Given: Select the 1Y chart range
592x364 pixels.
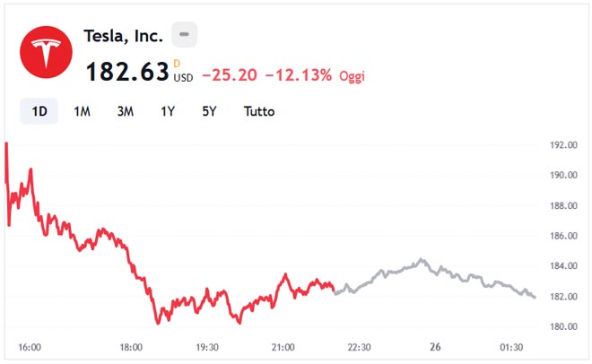Looking at the screenshot, I should click(x=168, y=112).
